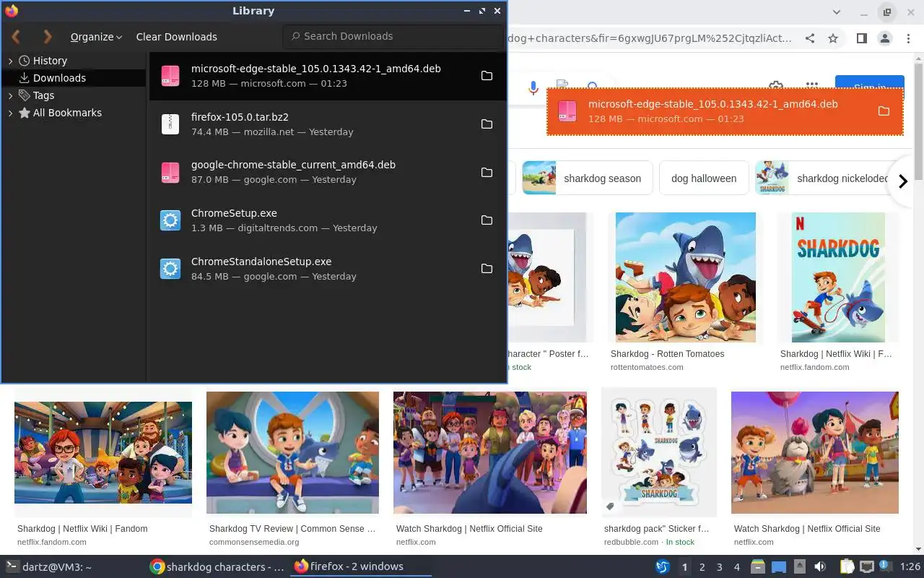Open dartz@VM3 terminal in taskbar
This screenshot has height=578, width=924.
49,567
